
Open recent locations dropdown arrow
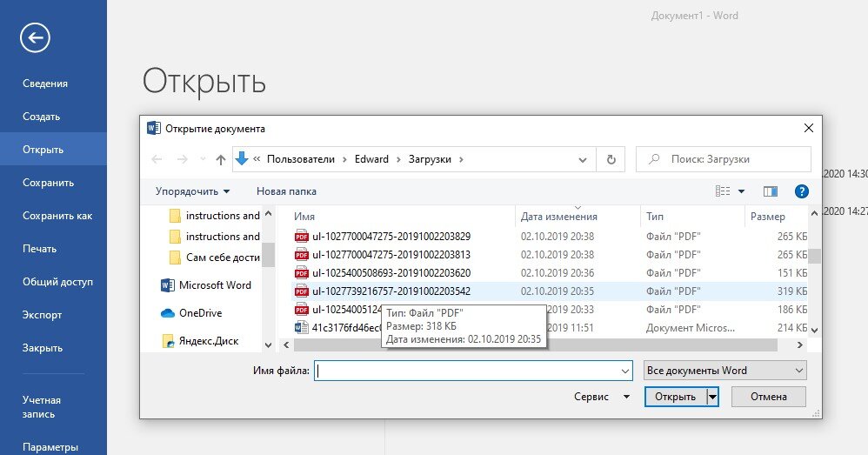[203, 159]
